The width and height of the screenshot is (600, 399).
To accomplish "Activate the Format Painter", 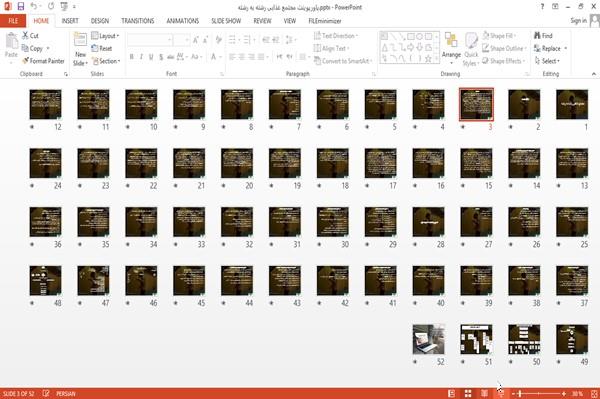I will click(x=43, y=61).
